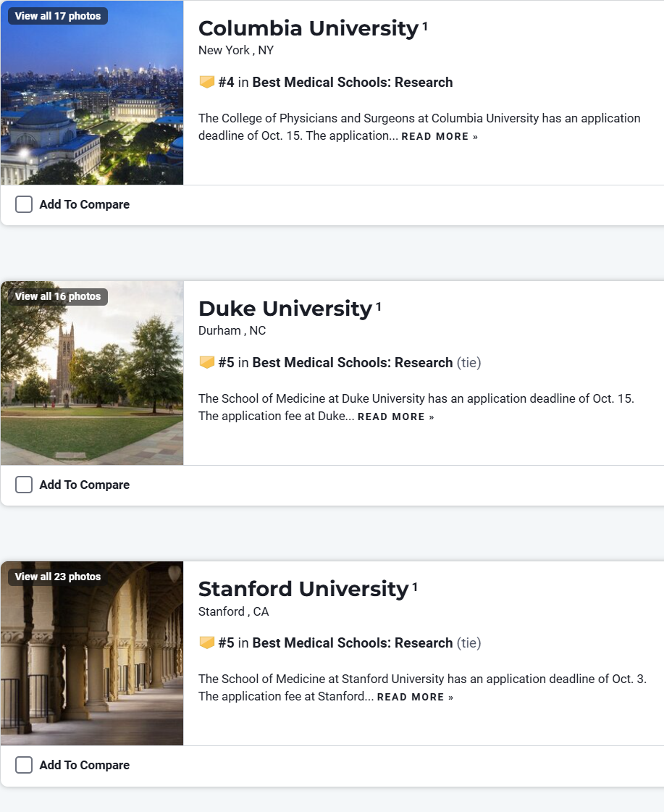This screenshot has width=664, height=812.
Task: Click View all 16 photos button
Action: 58,296
